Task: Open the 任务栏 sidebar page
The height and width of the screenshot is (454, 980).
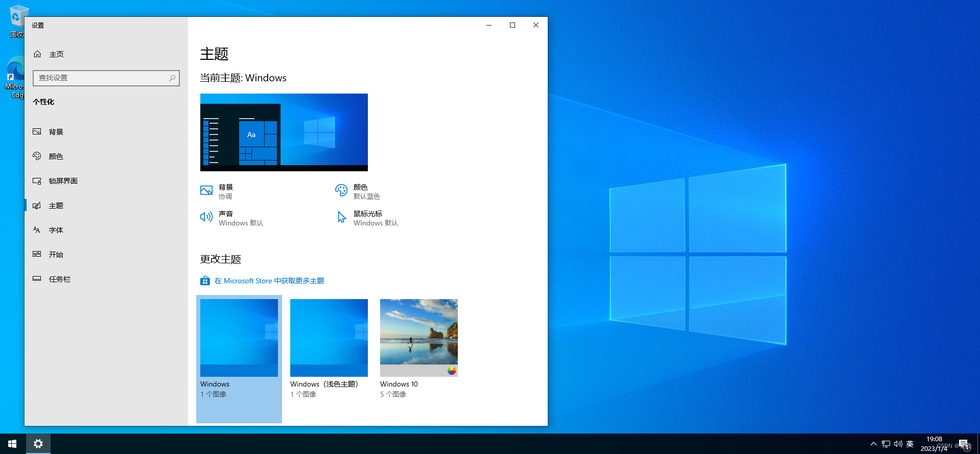Action: [106, 279]
